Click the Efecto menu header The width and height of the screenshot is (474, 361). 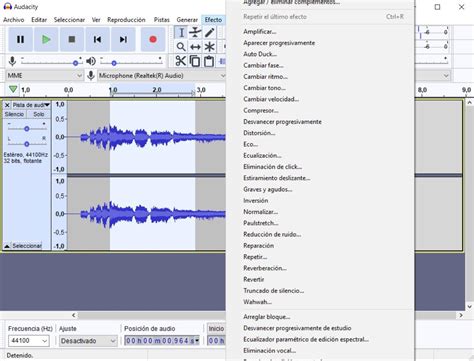213,20
